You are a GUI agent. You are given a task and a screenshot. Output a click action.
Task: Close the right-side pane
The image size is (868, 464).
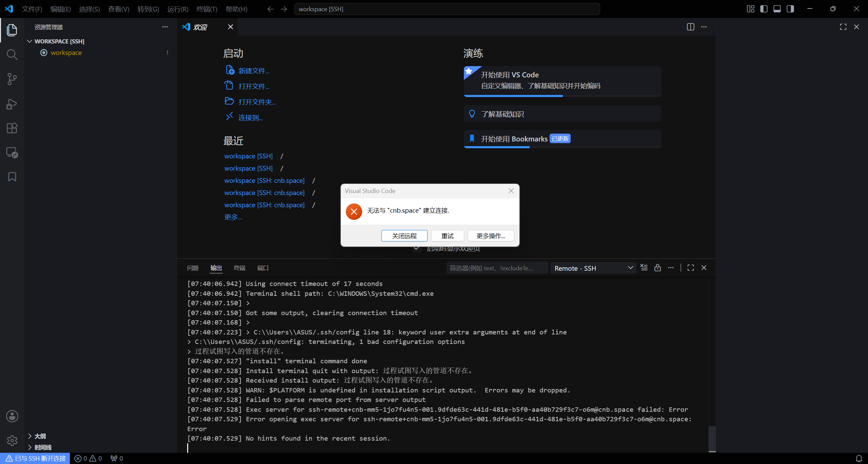(x=856, y=27)
